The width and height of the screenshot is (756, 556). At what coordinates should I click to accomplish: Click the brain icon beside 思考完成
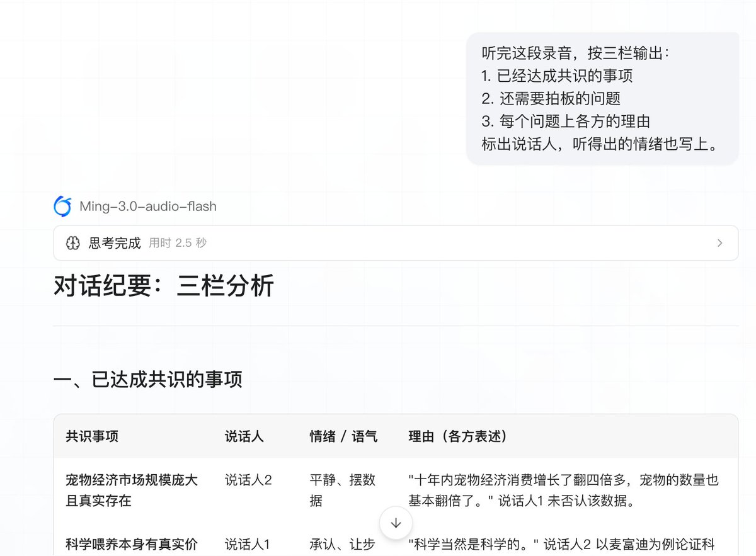(x=73, y=243)
